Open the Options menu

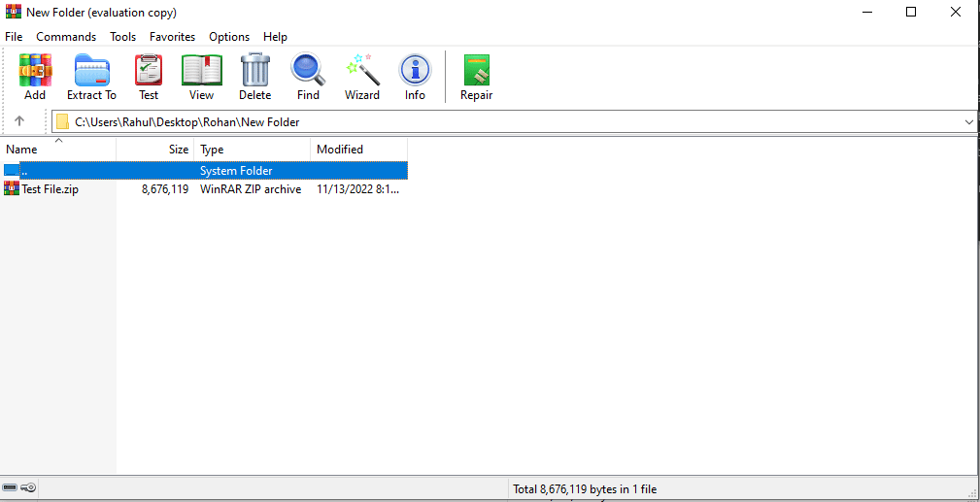point(229,37)
